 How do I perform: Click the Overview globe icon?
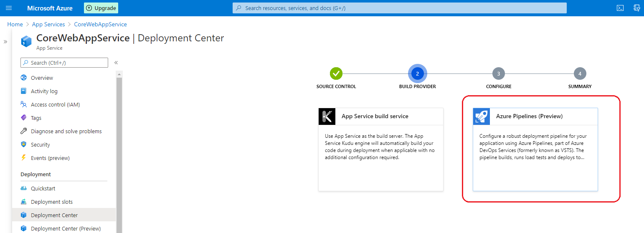coord(24,78)
